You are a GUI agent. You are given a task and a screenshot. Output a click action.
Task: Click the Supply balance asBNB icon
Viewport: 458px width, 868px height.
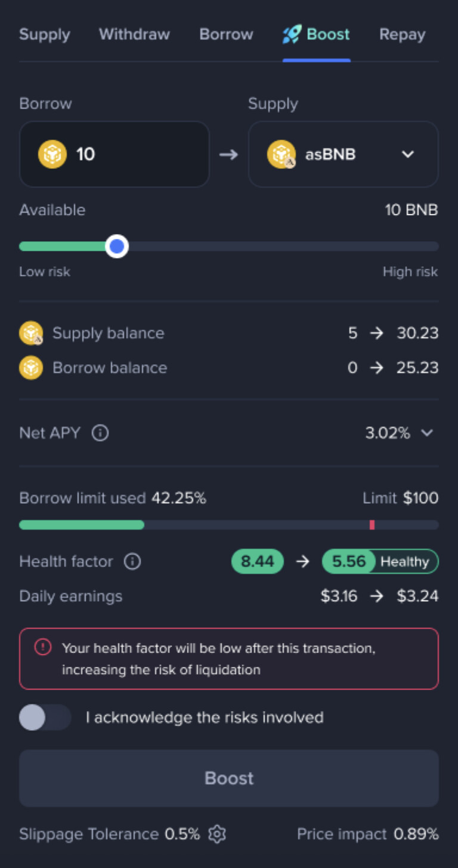pyautogui.click(x=31, y=333)
